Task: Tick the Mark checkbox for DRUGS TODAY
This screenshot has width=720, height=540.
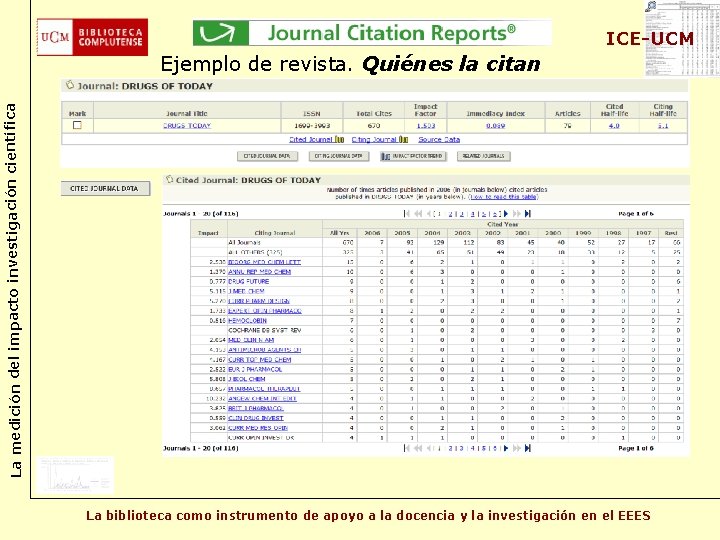Action: pyautogui.click(x=77, y=125)
